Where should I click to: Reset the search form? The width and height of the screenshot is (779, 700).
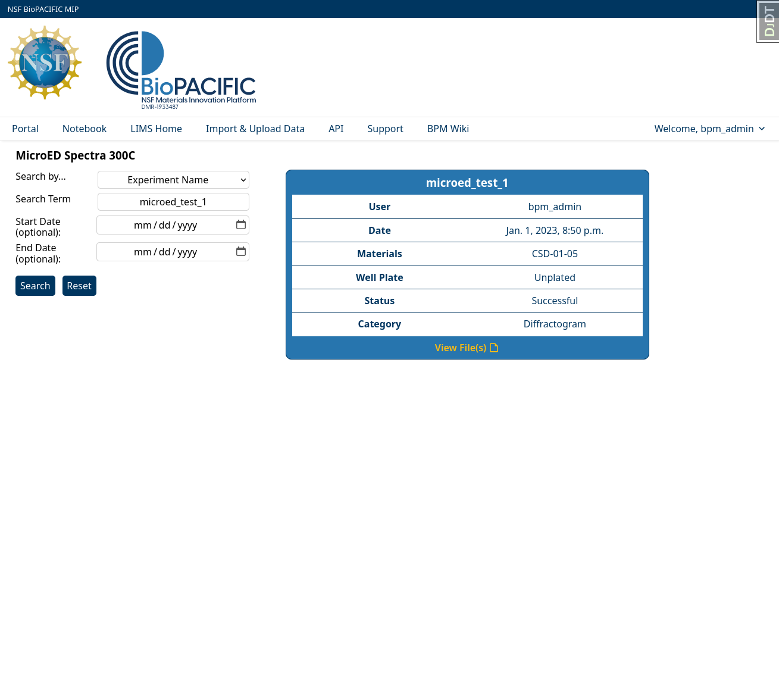coord(79,286)
